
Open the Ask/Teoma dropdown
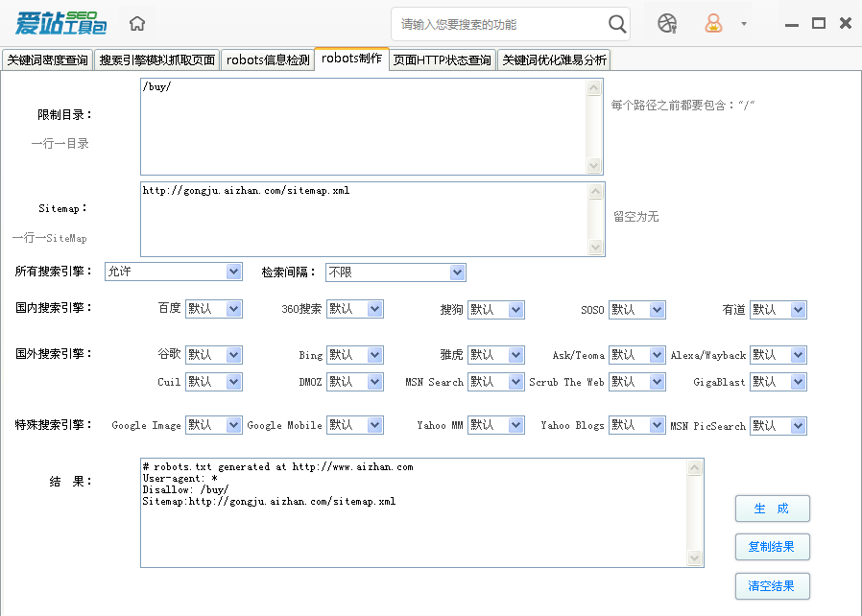click(x=637, y=354)
